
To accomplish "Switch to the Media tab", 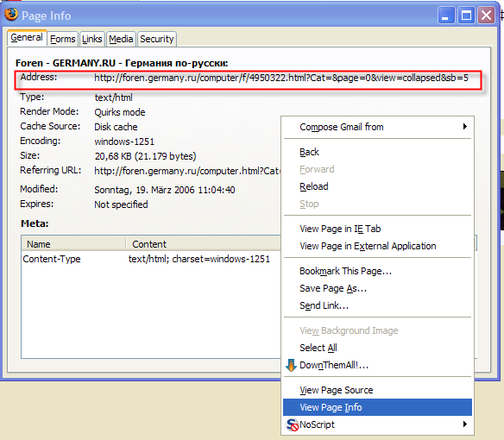I will 121,39.
